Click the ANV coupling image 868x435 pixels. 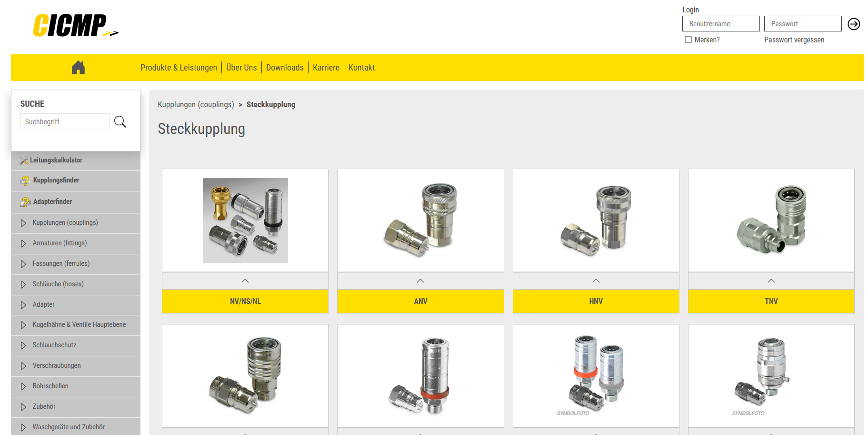pos(420,220)
